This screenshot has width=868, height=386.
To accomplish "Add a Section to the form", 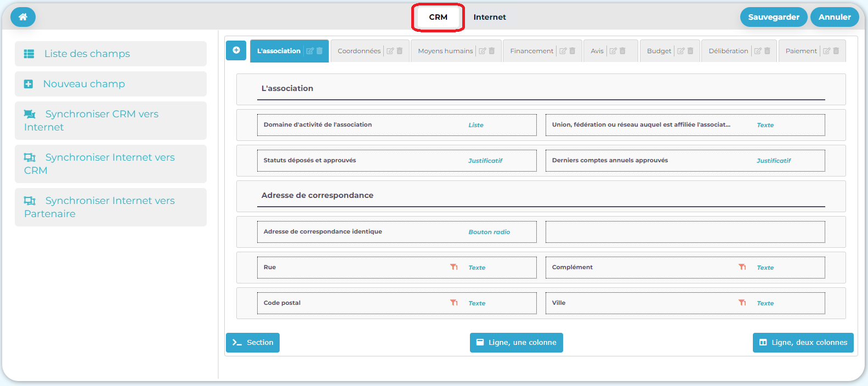I will tap(253, 342).
